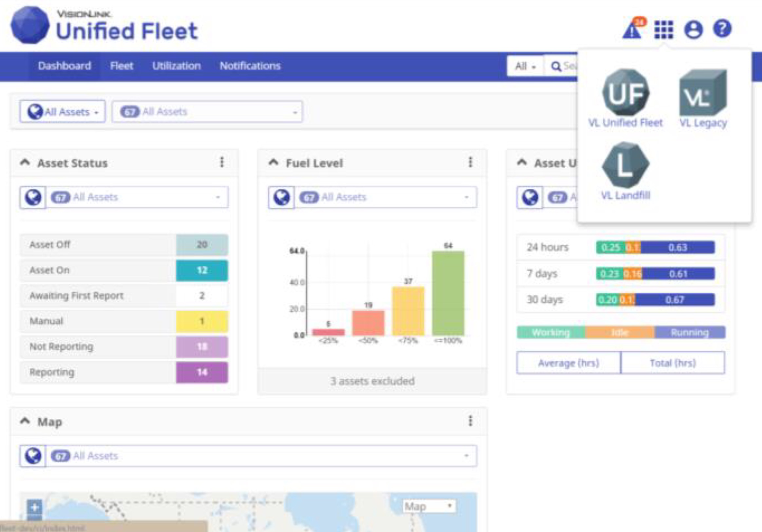Image resolution: width=762 pixels, height=532 pixels.
Task: Click the green <=100% fuel bar
Action: click(x=448, y=292)
